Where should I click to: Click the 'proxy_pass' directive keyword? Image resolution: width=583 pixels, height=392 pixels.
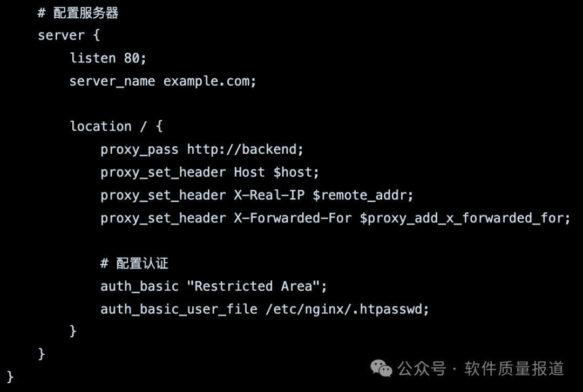[139, 149]
